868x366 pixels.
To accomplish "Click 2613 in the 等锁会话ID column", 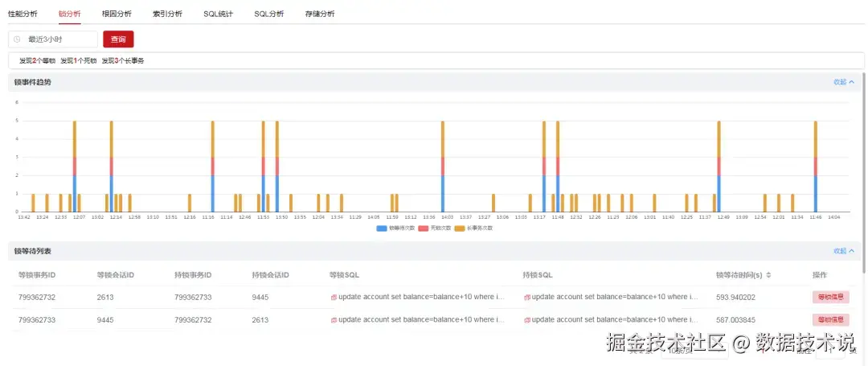I will point(105,298).
